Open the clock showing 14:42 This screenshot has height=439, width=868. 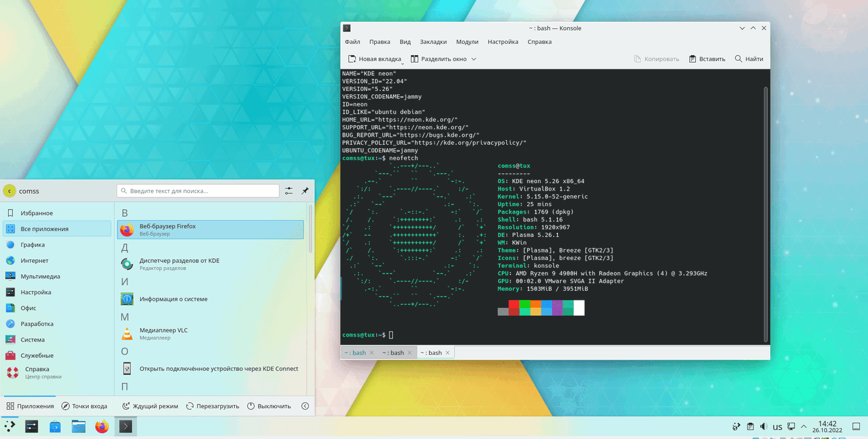(827, 427)
